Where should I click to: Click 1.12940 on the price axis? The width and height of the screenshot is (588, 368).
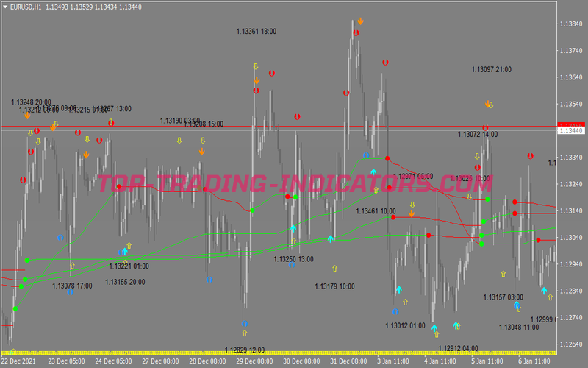pyautogui.click(x=571, y=264)
